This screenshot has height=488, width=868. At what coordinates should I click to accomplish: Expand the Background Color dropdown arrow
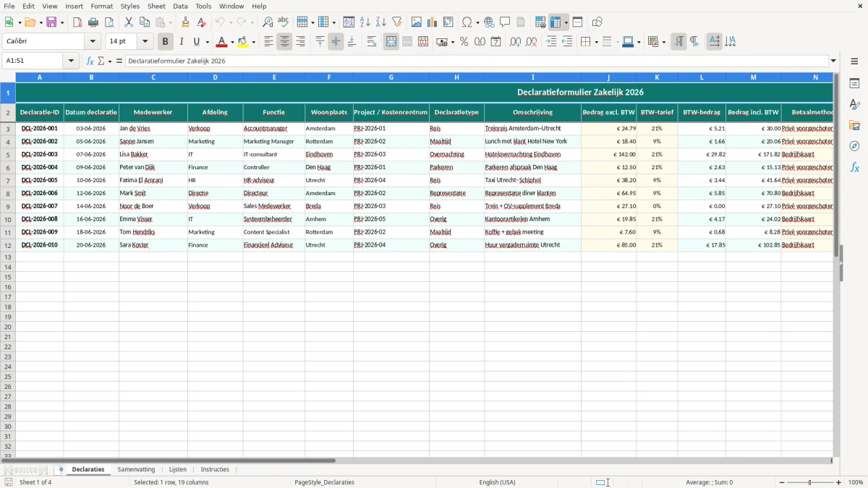tap(253, 42)
